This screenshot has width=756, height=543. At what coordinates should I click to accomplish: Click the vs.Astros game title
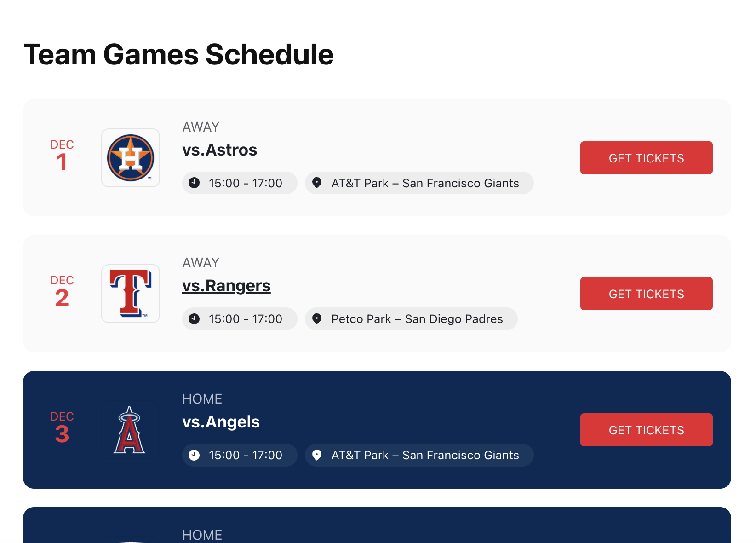(x=219, y=150)
